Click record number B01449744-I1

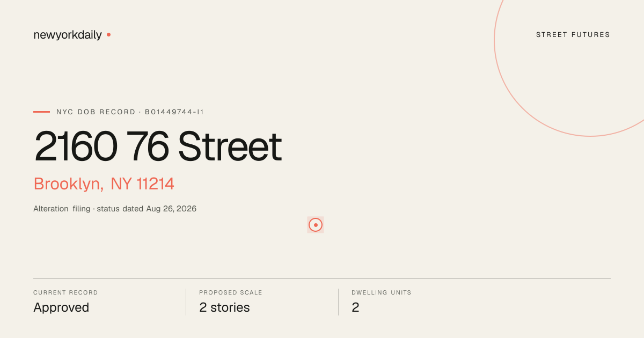pos(174,112)
